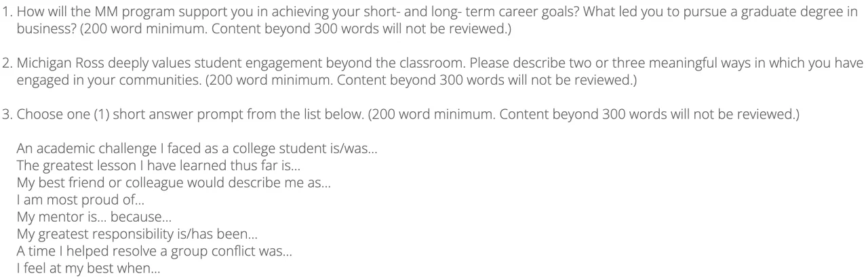Viewport: 868px width, 278px height.
Task: Select the "My best friend or colleague" prompt
Action: pos(174,183)
